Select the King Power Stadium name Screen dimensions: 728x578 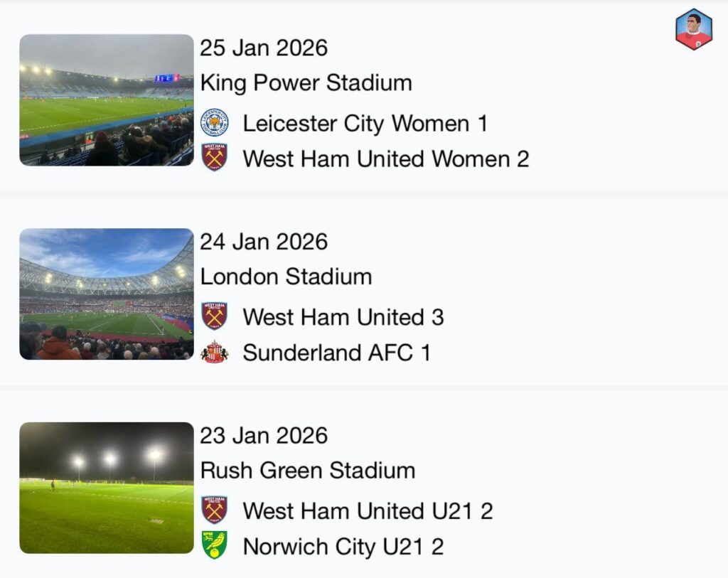307,82
